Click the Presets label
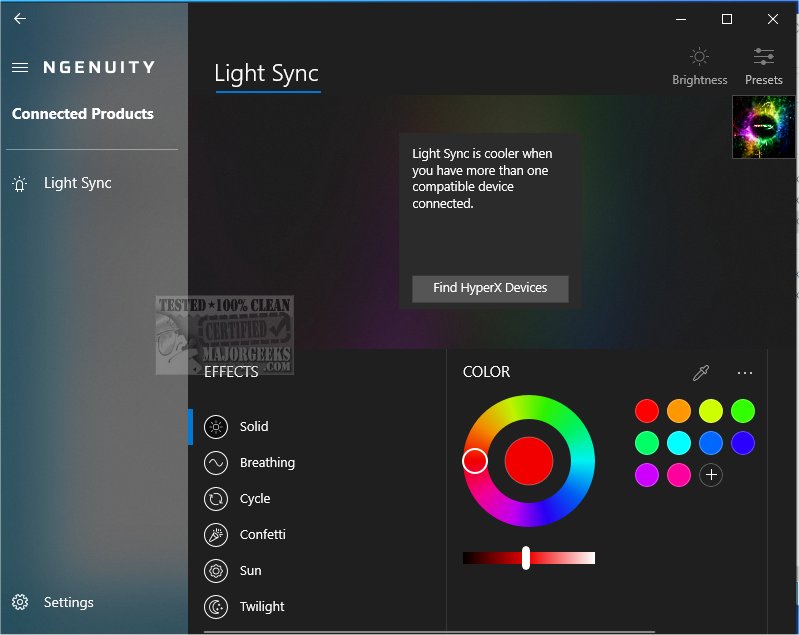 pyautogui.click(x=763, y=80)
